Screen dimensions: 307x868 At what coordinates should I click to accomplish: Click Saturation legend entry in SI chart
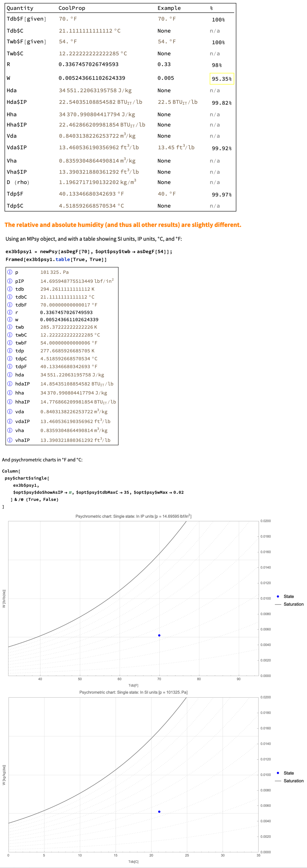293,781
